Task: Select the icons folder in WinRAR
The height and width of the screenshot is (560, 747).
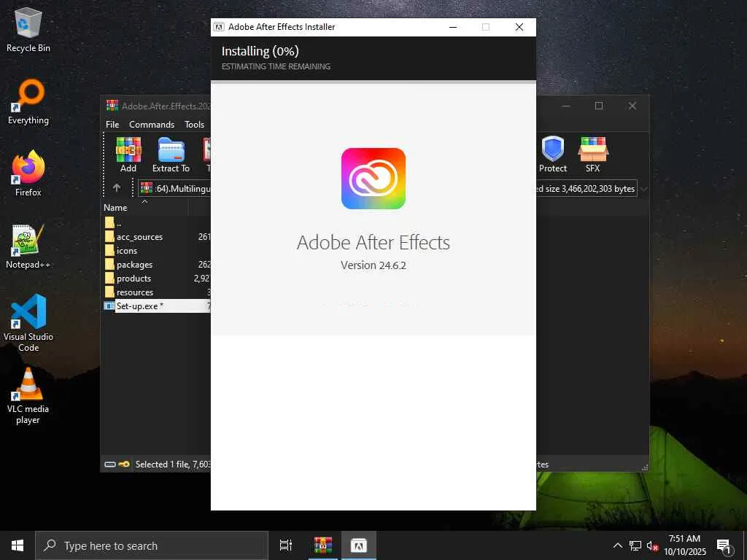Action: click(x=157, y=251)
